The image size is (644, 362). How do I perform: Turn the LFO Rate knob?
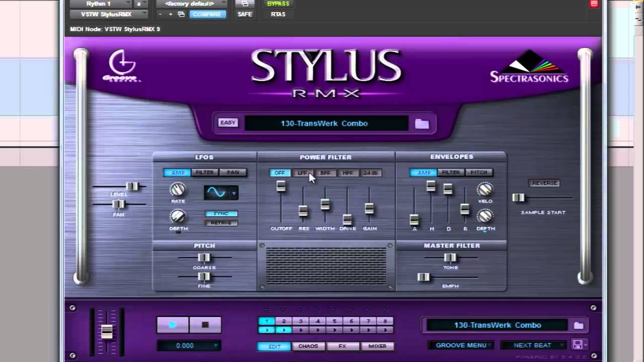coord(178,190)
